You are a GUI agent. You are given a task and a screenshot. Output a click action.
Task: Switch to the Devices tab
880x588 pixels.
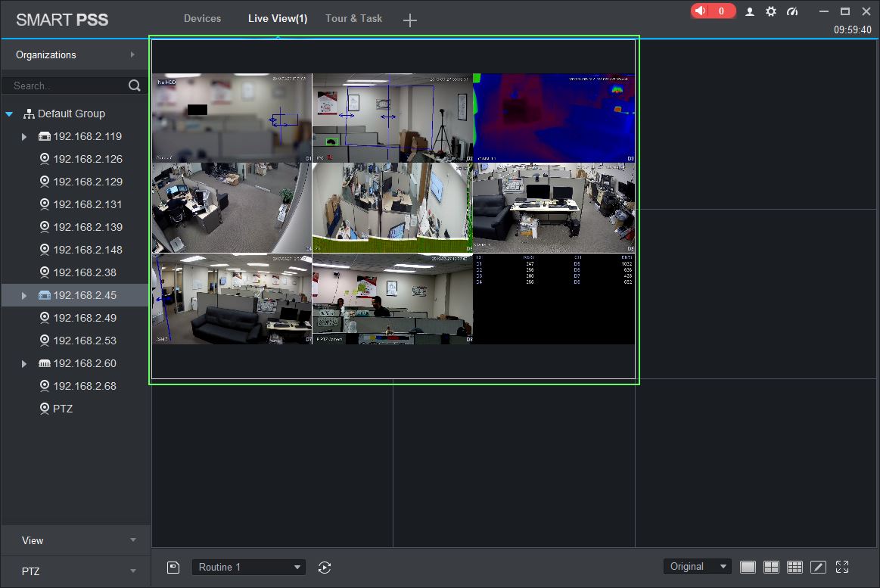click(x=202, y=18)
